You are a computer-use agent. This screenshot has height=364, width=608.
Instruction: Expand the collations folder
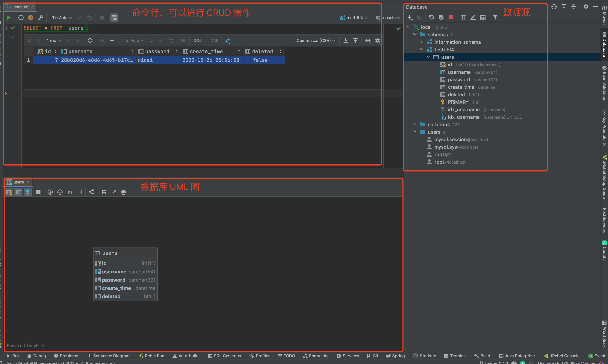(415, 124)
